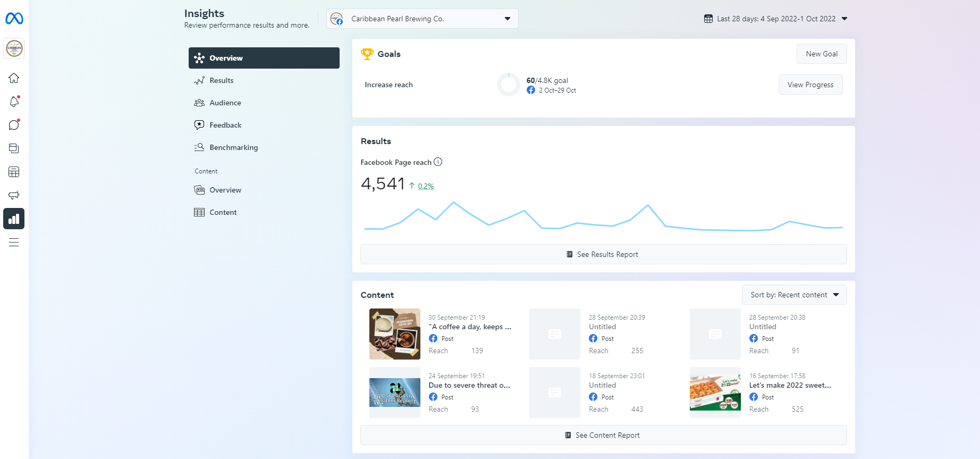Open All tools hamburger menu icon
The height and width of the screenshot is (459, 980).
14,243
